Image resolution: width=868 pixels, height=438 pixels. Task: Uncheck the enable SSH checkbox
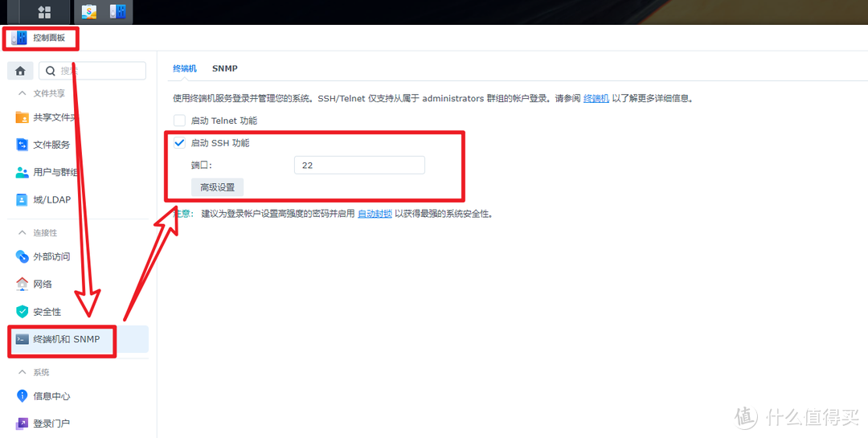click(x=179, y=143)
